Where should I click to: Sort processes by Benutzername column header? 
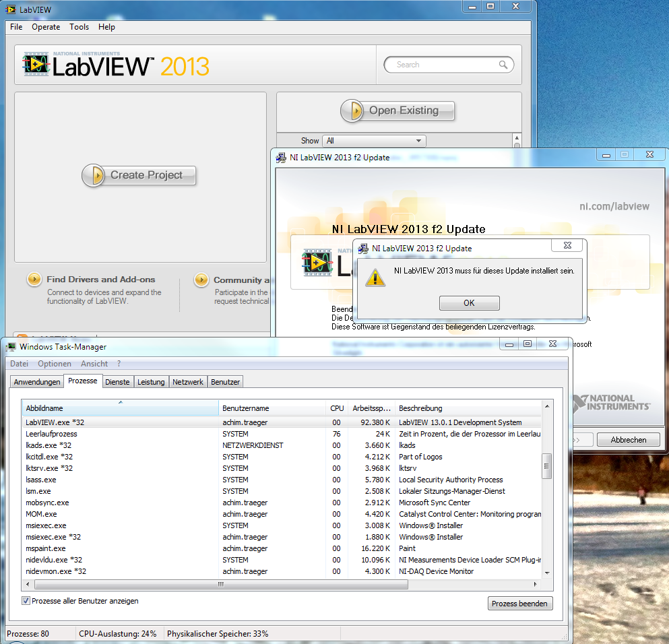pos(272,408)
